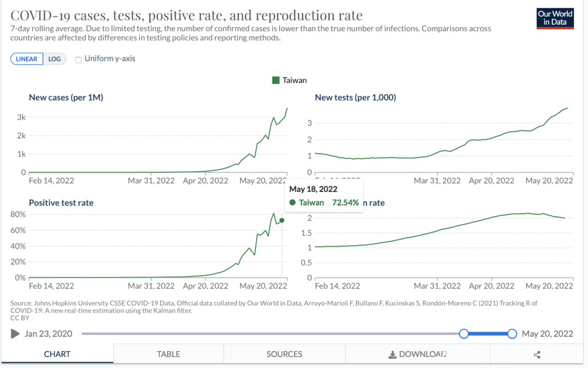Screen dimensions: 588x368
Task: Click the Positive test rate chart title
Action: pyautogui.click(x=61, y=203)
